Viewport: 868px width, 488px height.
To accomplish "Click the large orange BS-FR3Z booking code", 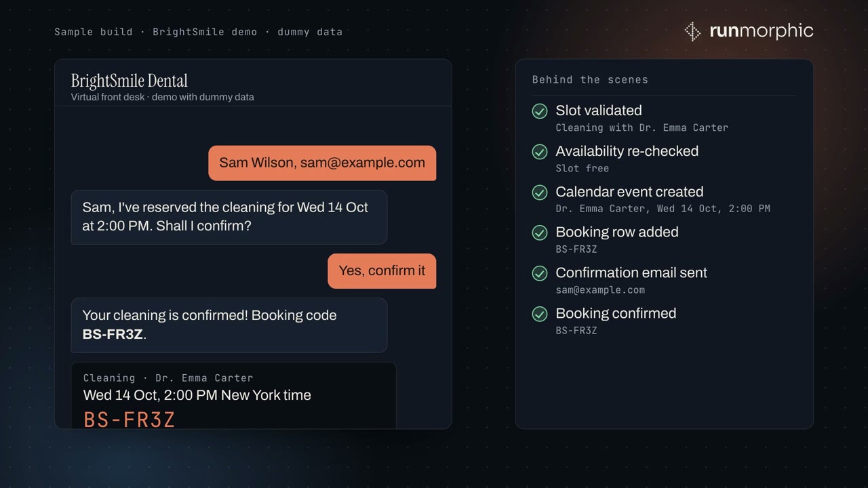I will (130, 420).
